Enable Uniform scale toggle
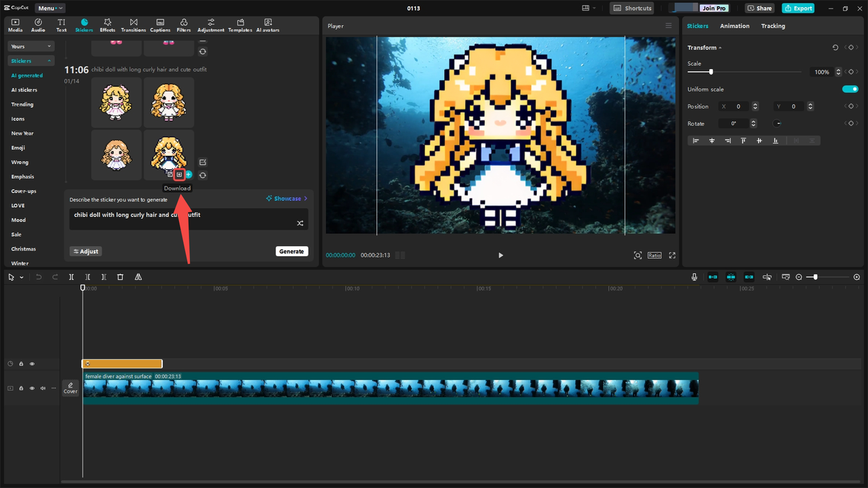Screen dimensions: 868x488 click(850, 89)
